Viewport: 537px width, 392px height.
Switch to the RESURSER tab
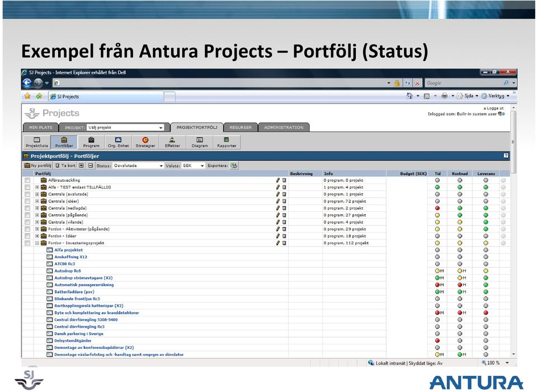pyautogui.click(x=241, y=127)
